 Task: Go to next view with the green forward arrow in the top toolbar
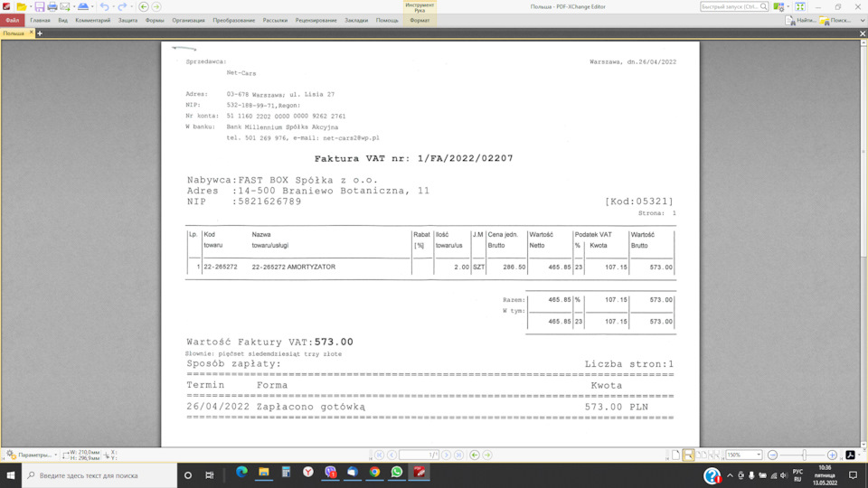click(156, 6)
